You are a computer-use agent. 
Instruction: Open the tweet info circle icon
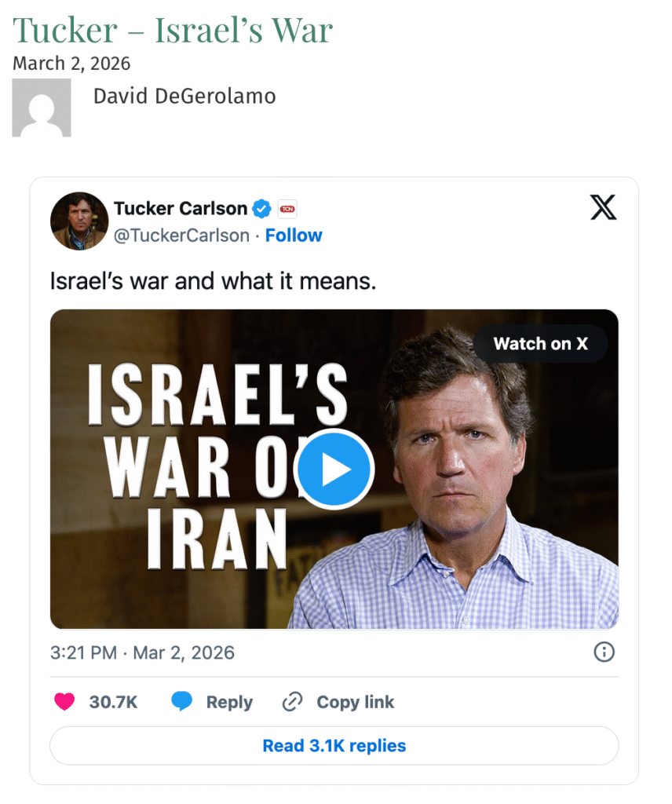click(604, 652)
